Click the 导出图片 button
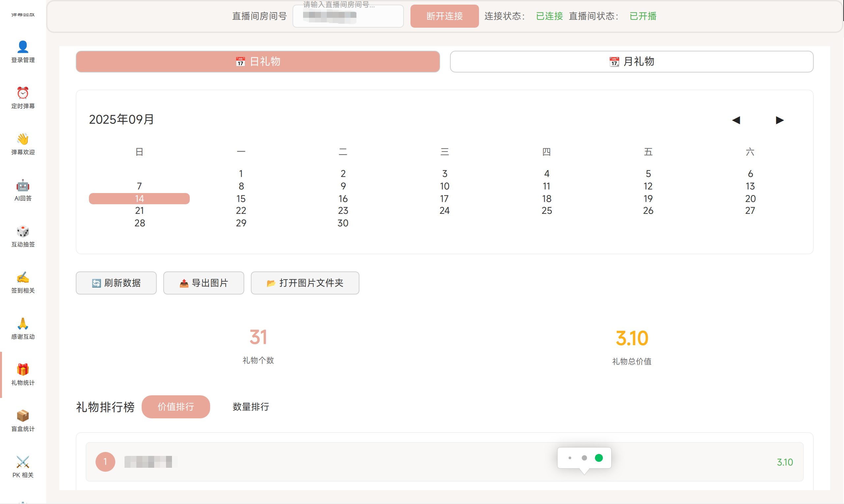The height and width of the screenshot is (504, 844). [x=204, y=283]
